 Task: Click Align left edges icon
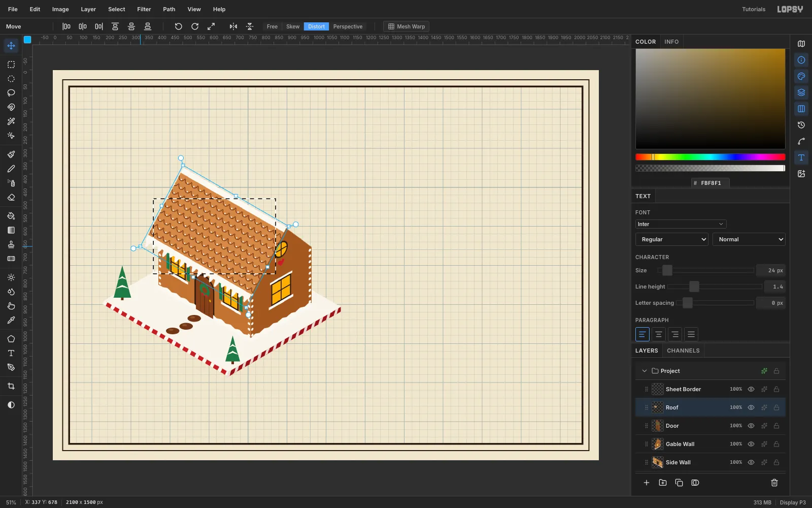point(66,26)
